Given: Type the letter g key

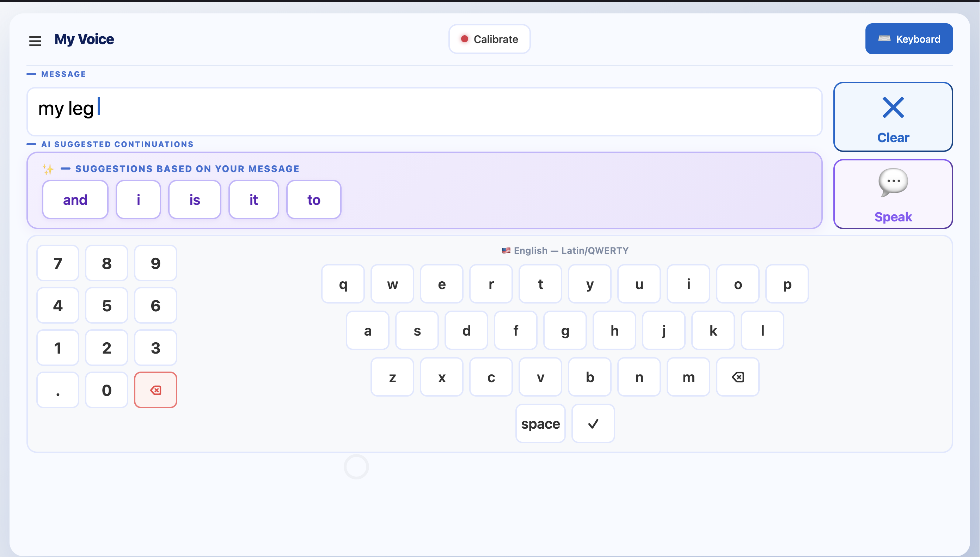Looking at the screenshot, I should pyautogui.click(x=565, y=331).
